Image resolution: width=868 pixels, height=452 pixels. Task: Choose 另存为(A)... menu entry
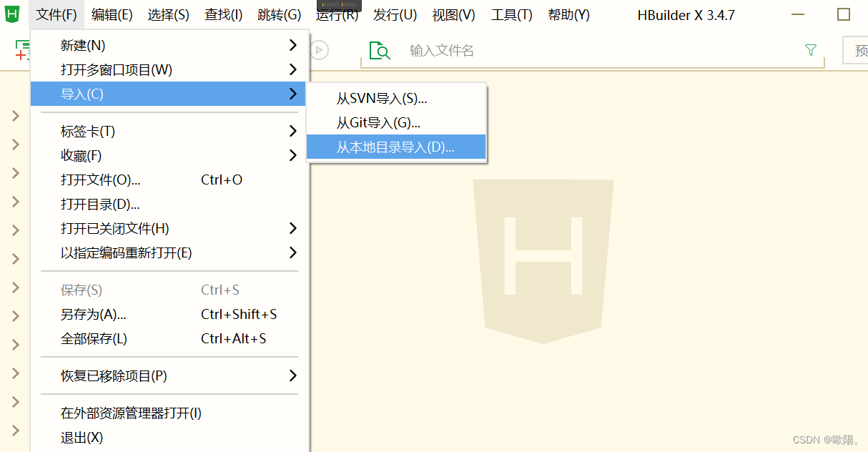(x=169, y=314)
